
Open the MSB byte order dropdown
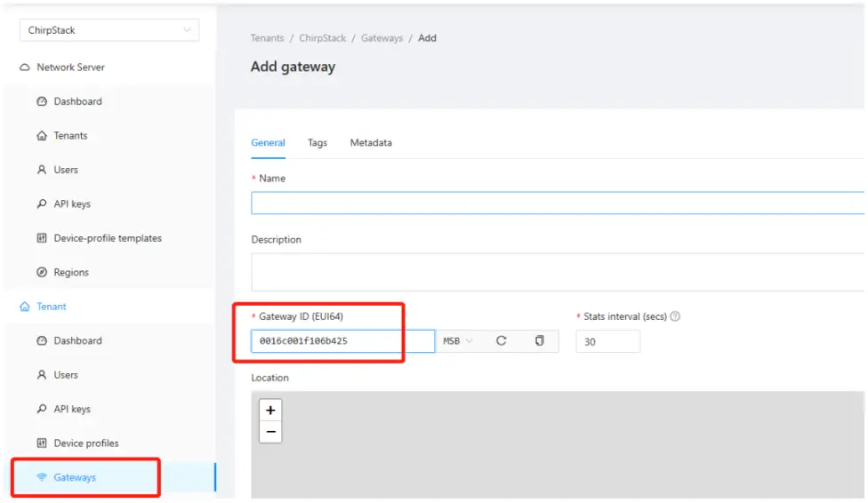(458, 341)
